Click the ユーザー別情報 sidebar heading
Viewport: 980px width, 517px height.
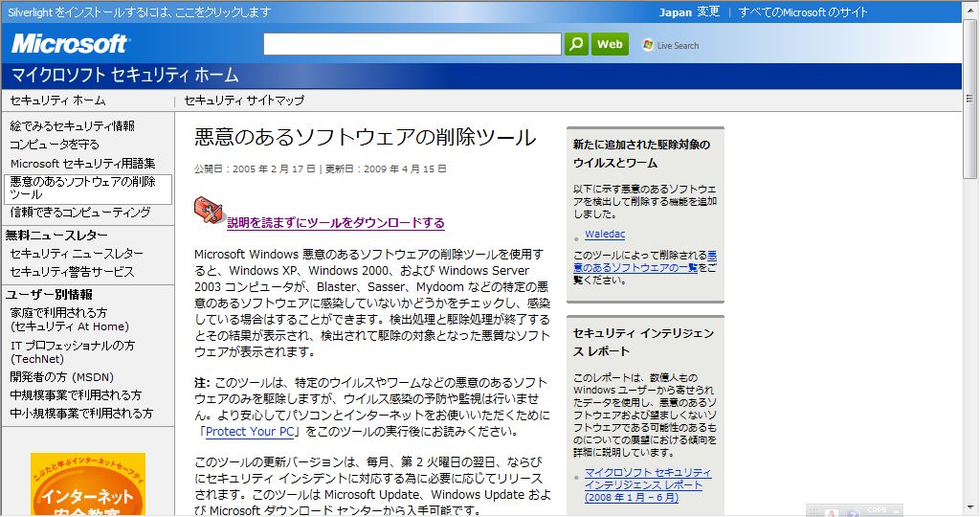click(x=49, y=295)
